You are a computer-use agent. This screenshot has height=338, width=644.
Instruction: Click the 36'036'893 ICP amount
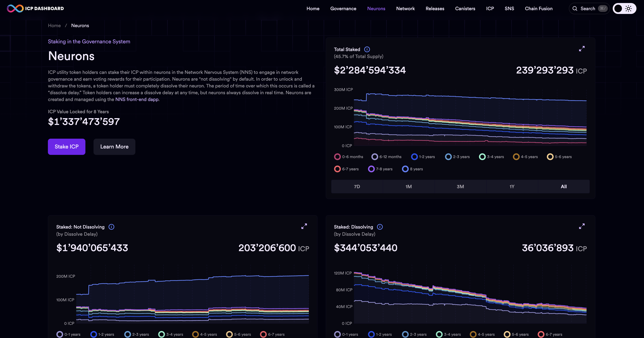point(554,248)
